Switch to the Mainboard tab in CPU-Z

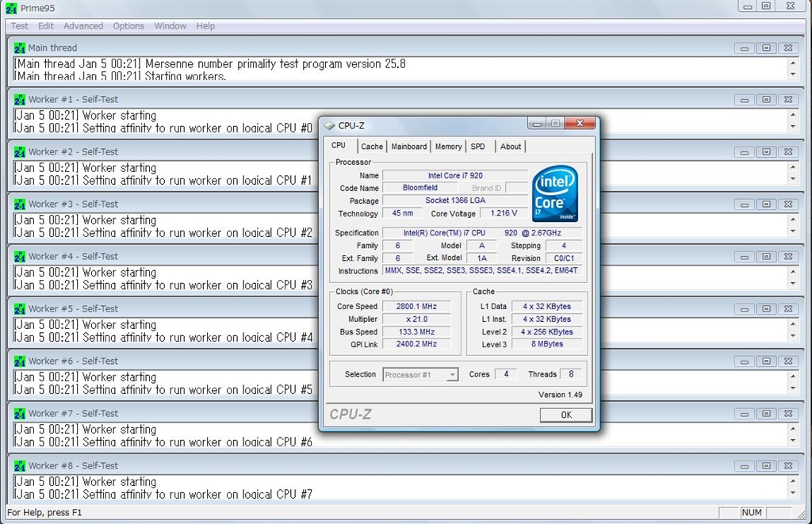[x=409, y=147]
